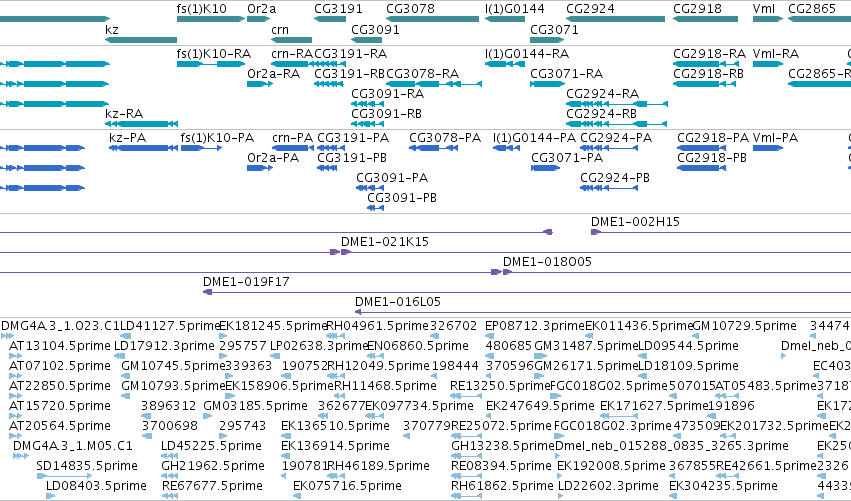Screen dimensions: 851x501
Task: Click the CG2918-PA protein label
Action: click(713, 138)
